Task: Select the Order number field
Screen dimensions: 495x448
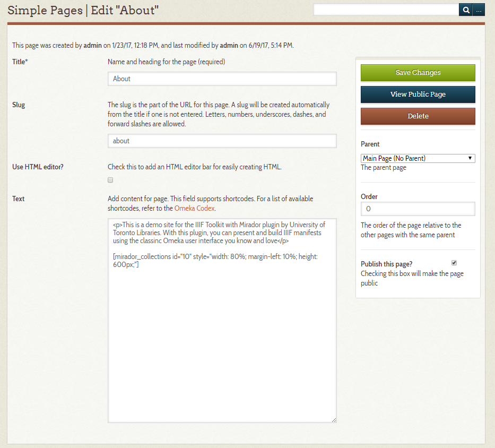Action: [x=418, y=209]
